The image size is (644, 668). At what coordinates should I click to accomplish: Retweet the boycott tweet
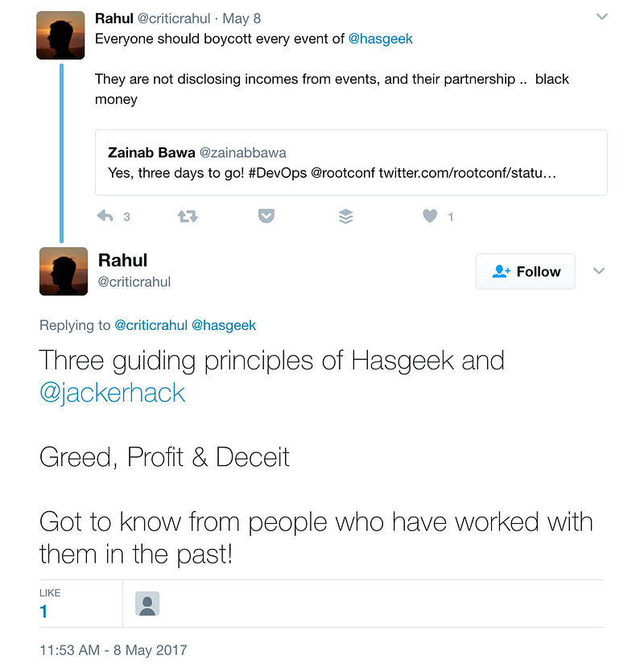(x=188, y=216)
